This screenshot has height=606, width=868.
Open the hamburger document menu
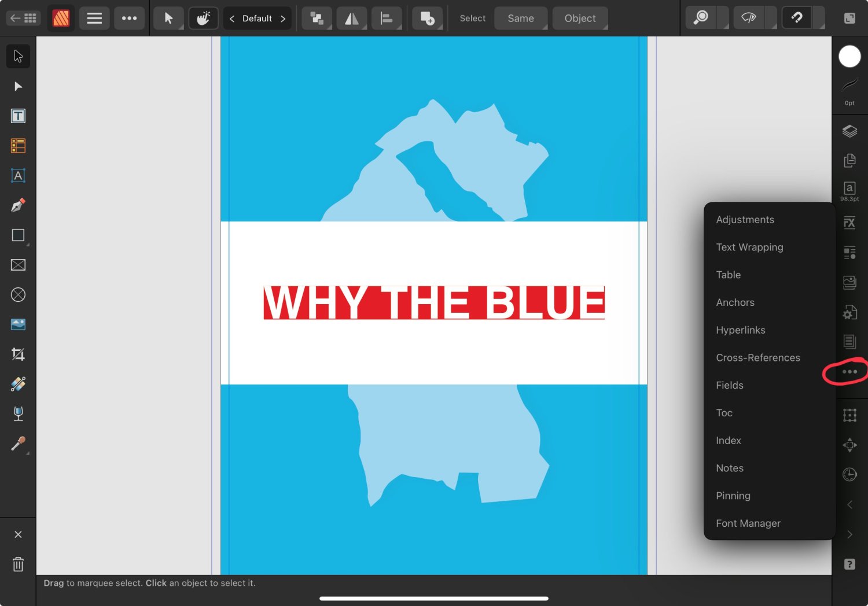click(x=94, y=19)
